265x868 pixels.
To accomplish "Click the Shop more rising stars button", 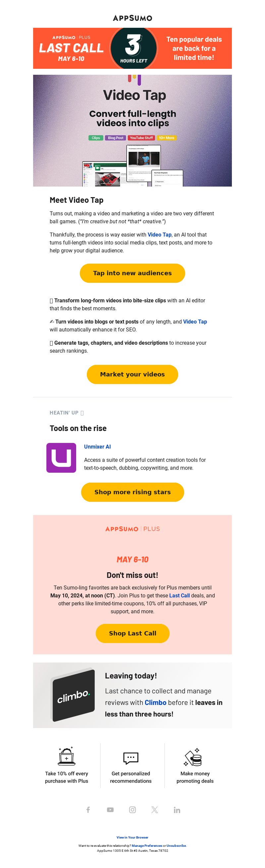I will click(132, 492).
